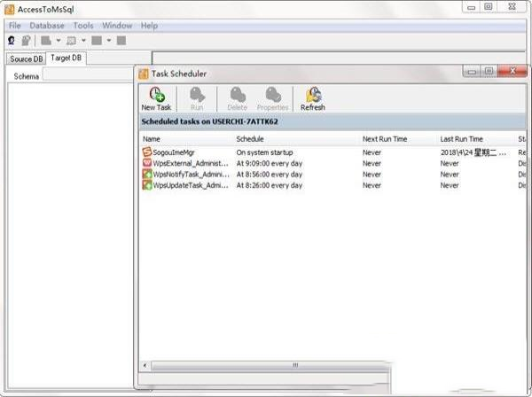Click the SogouImeMgr task icon

(x=147, y=152)
